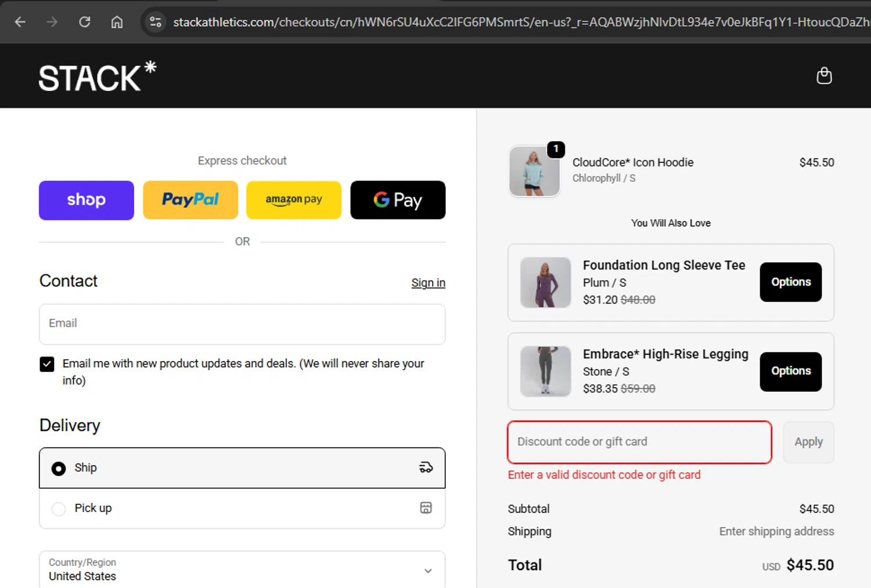The height and width of the screenshot is (588, 871).
Task: Uncheck email me product updates checkbox
Action: coord(47,364)
